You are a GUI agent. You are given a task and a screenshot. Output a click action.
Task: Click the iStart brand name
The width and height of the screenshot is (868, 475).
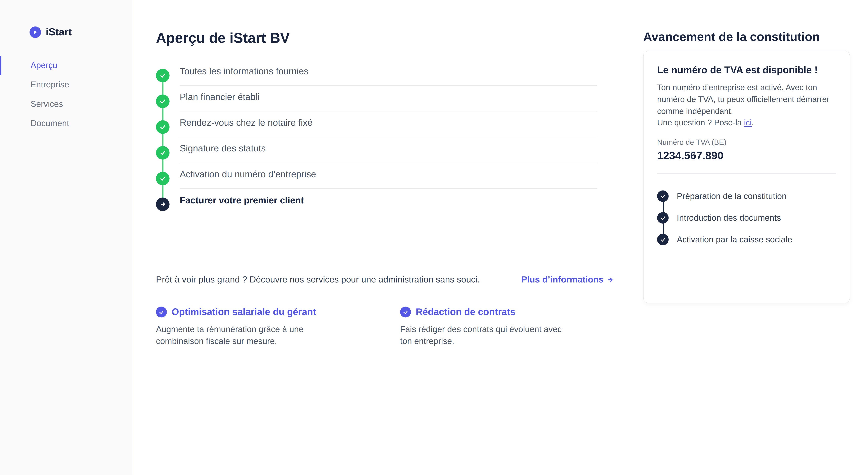point(59,32)
